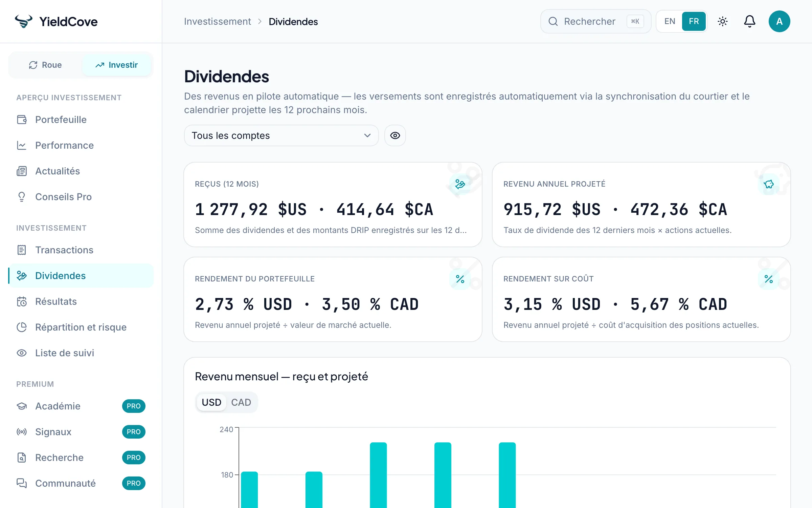
Task: Click percent icon on Rendement sur coût card
Action: coord(769,279)
